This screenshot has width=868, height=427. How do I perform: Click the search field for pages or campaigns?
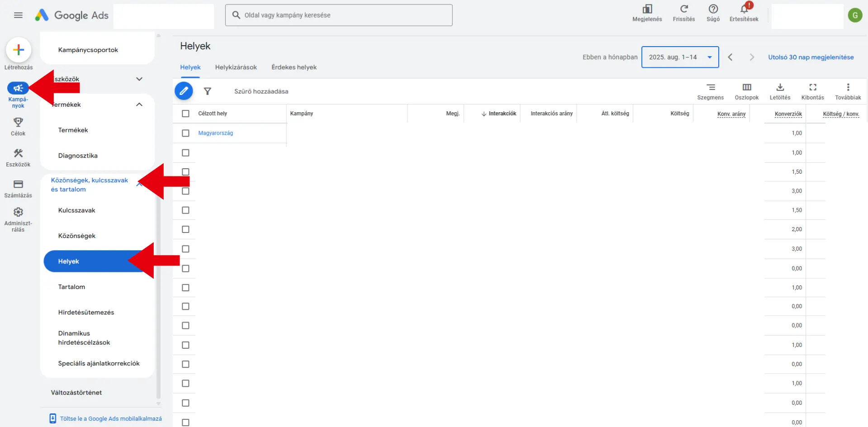pos(339,15)
